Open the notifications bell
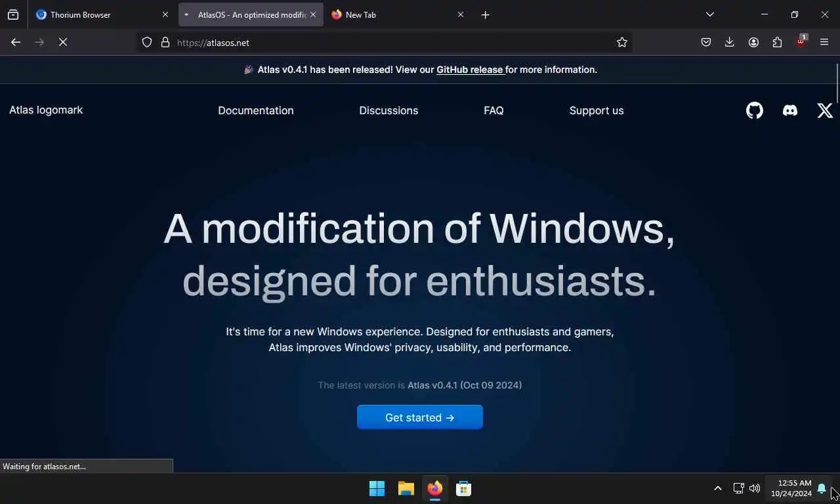The width and height of the screenshot is (840, 504). click(822, 488)
